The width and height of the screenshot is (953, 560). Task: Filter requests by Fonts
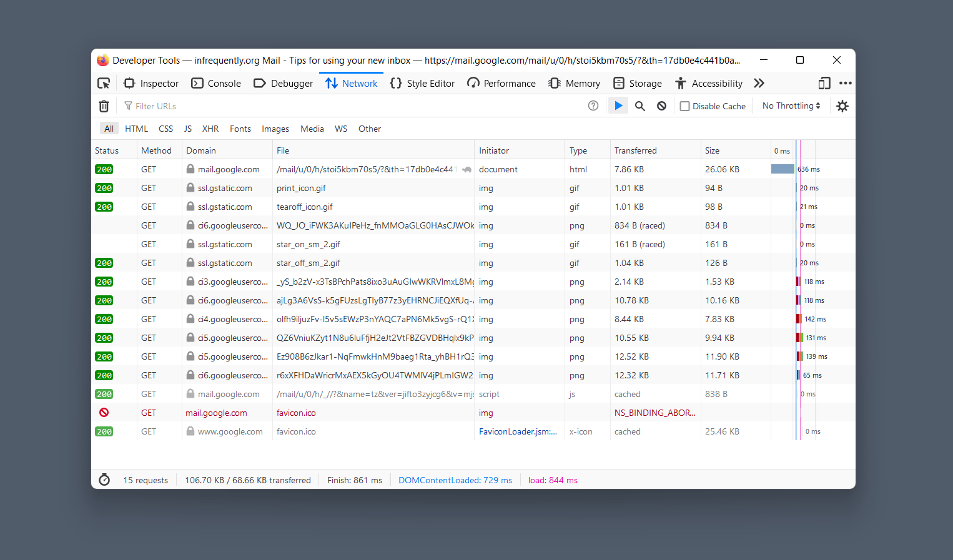(x=240, y=129)
